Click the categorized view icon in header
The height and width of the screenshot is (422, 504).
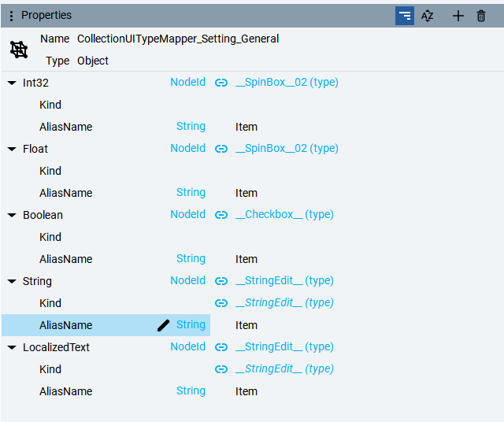tap(405, 16)
